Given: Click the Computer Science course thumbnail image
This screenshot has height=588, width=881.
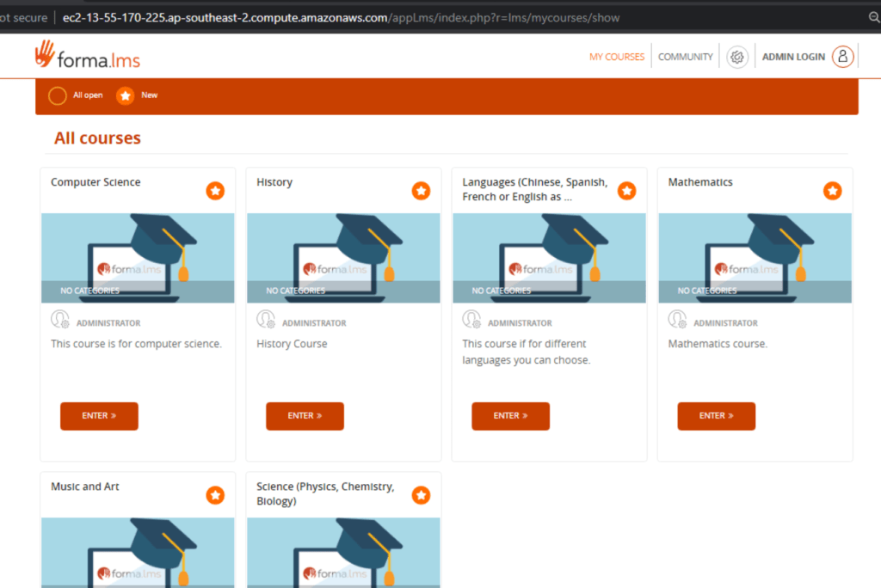Looking at the screenshot, I should tap(138, 258).
